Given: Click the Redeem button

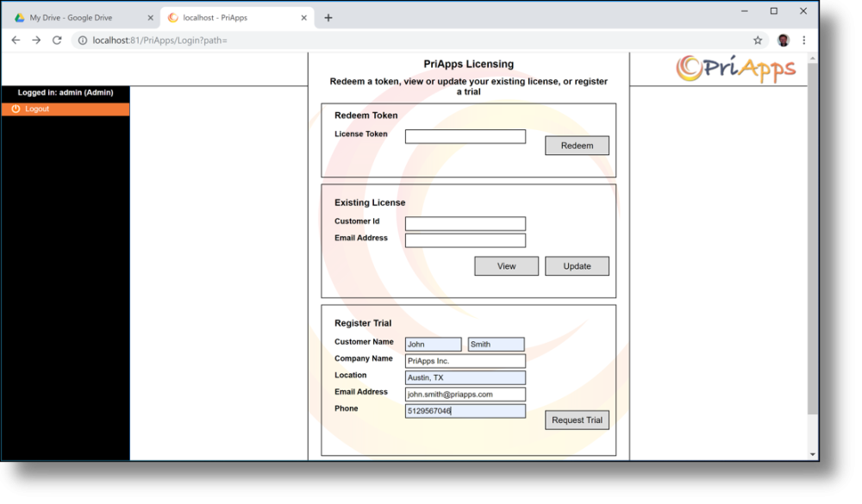Looking at the screenshot, I should tap(577, 146).
